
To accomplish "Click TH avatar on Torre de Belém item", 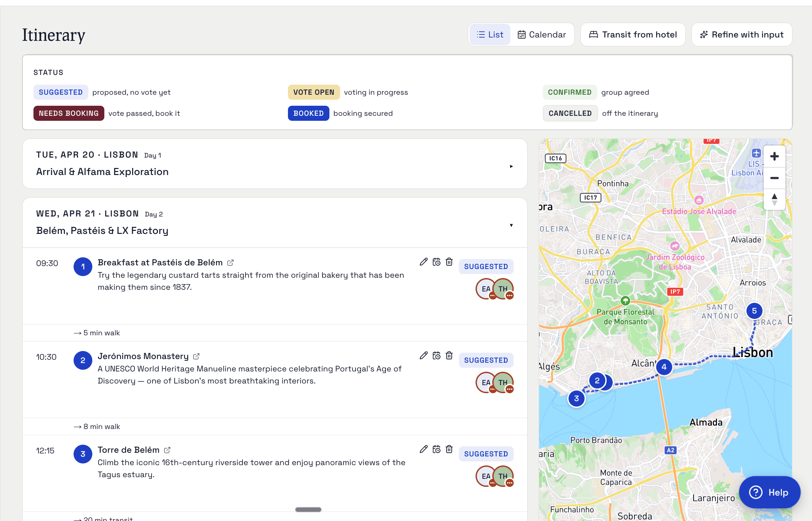I will (503, 476).
